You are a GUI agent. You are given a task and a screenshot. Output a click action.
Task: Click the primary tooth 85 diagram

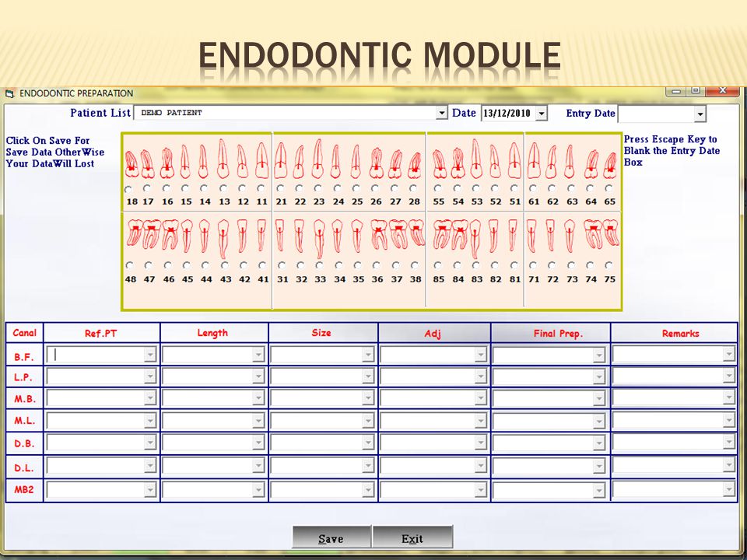tap(442, 234)
